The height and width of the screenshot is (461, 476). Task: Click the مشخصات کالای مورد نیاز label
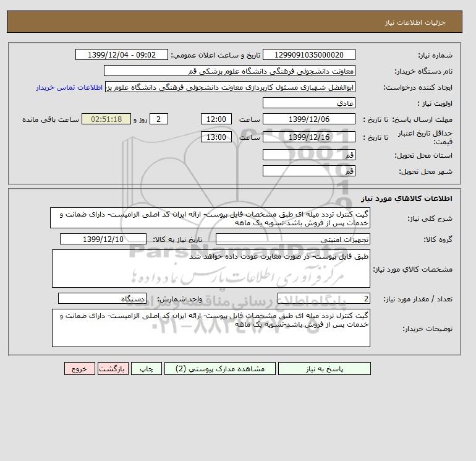coord(413,269)
